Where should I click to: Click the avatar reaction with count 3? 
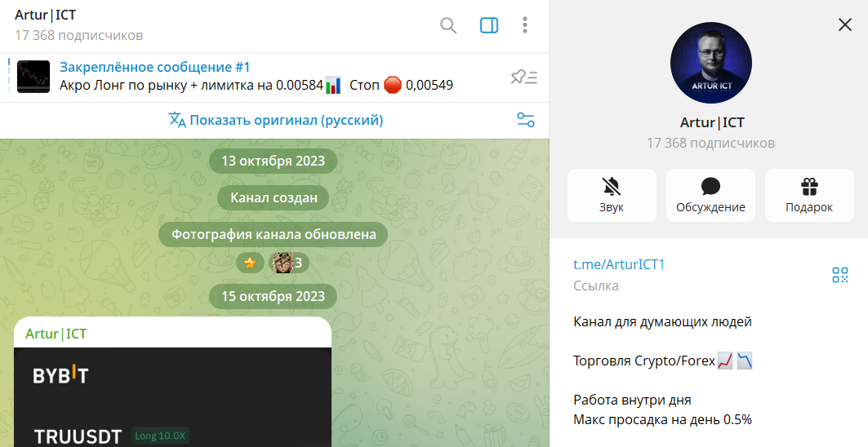pos(289,263)
